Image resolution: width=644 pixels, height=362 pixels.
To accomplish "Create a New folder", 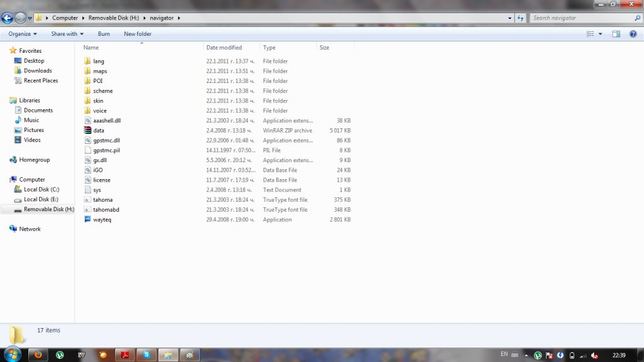I will [138, 34].
